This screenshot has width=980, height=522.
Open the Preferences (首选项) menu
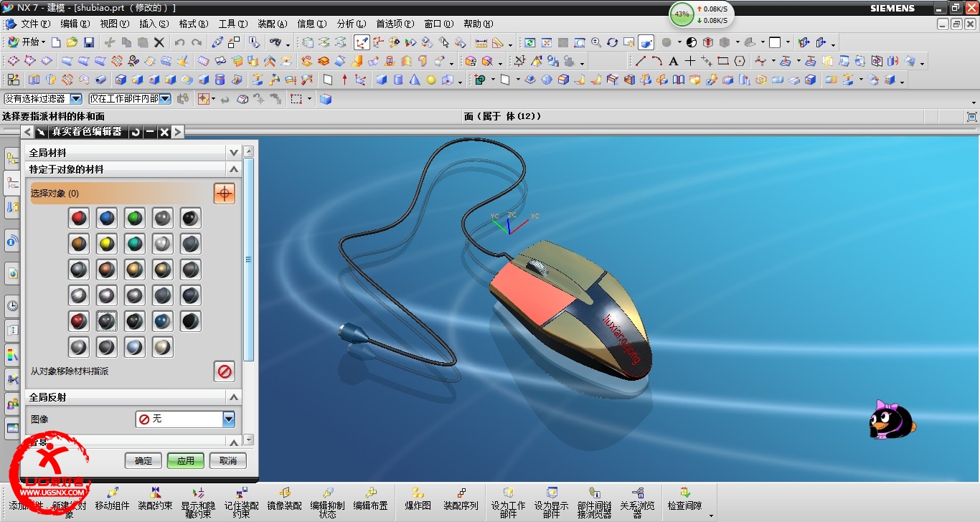(395, 24)
